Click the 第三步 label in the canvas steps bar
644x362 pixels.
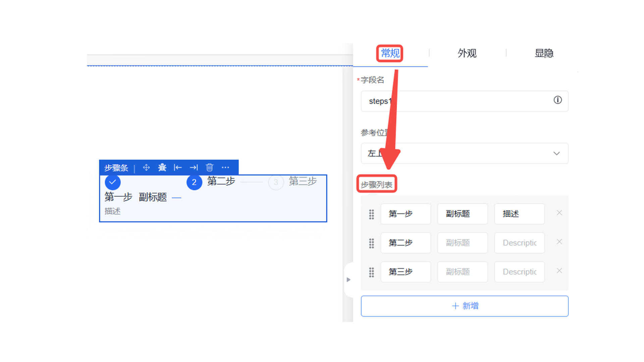click(303, 181)
